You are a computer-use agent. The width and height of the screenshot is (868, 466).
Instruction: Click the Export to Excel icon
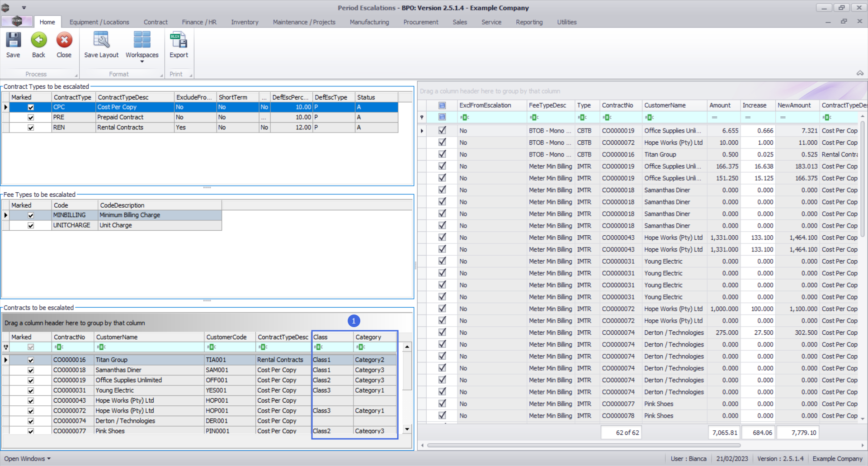tap(179, 40)
